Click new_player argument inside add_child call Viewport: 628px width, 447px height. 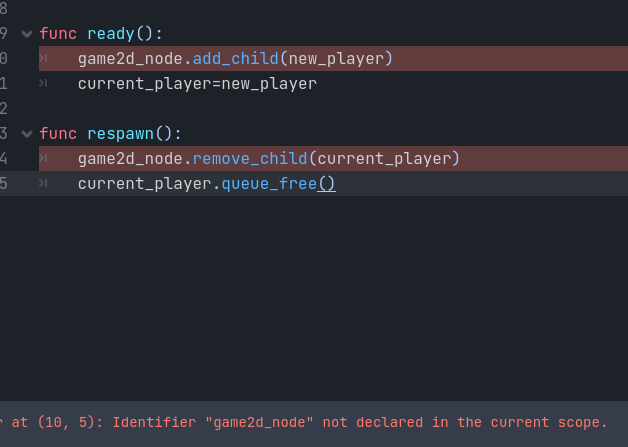pos(336,59)
